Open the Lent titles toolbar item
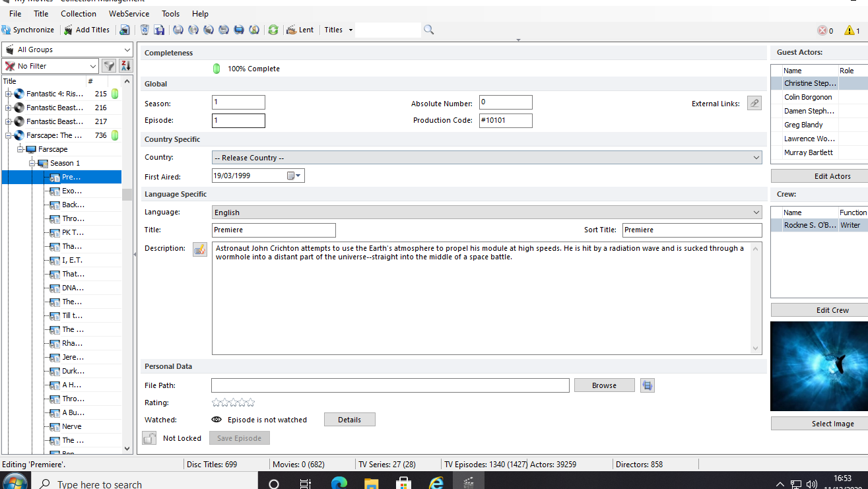This screenshot has height=489, width=868. (x=300, y=30)
